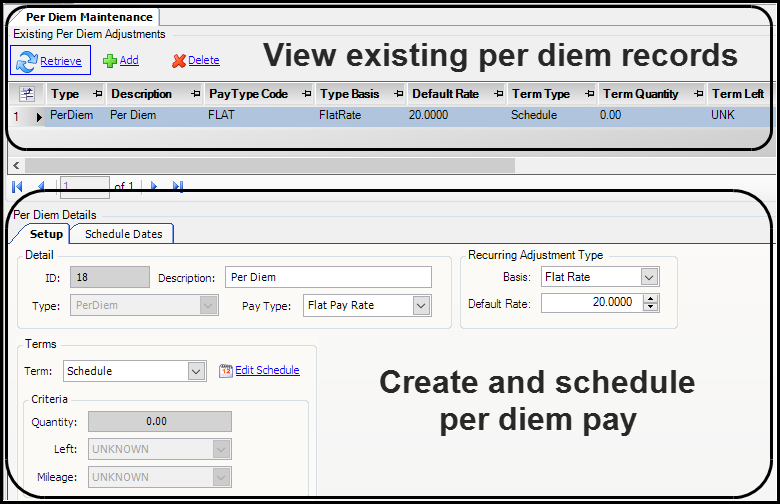The height and width of the screenshot is (504, 780).
Task: Click pin icon on Description column
Action: pos(196,94)
